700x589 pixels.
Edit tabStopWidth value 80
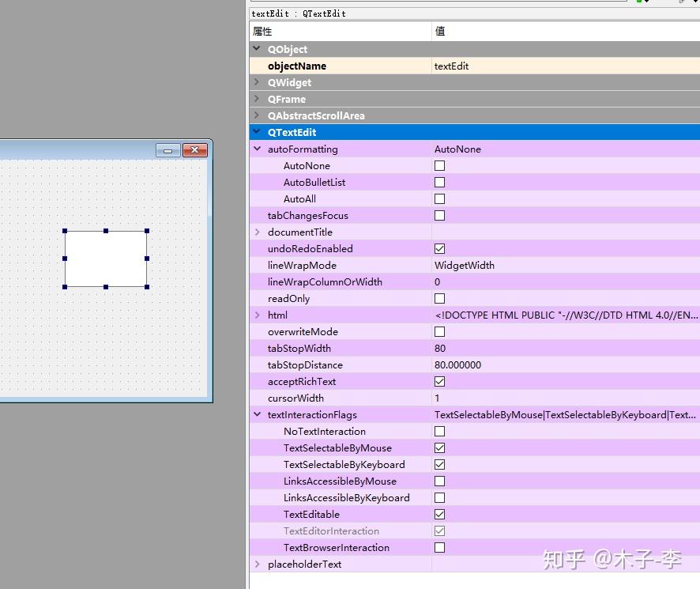click(566, 348)
